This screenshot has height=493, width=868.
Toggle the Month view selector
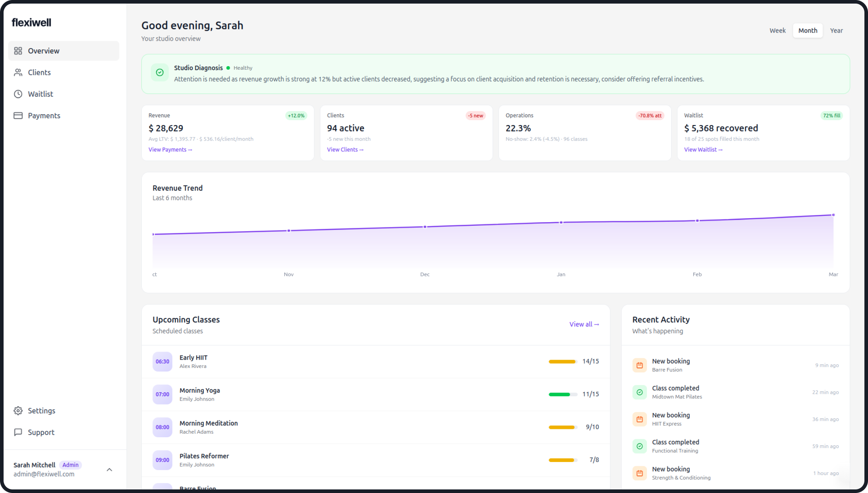tap(808, 30)
